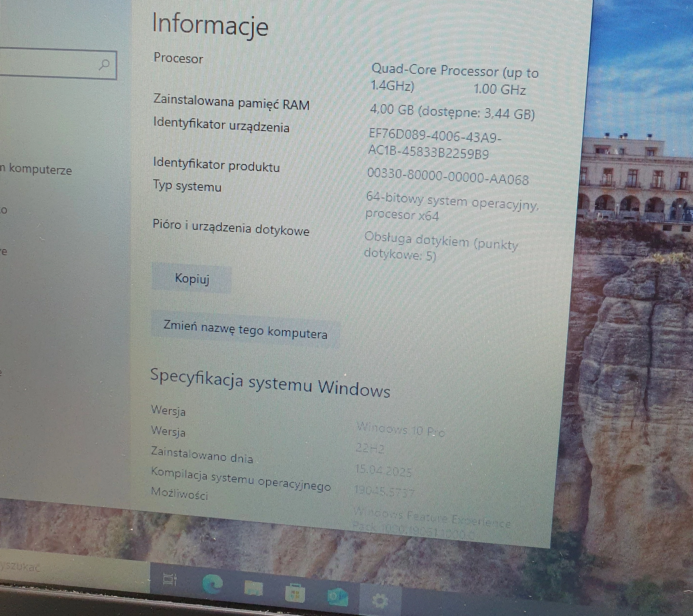Open Task View from the taskbar

pos(169,579)
